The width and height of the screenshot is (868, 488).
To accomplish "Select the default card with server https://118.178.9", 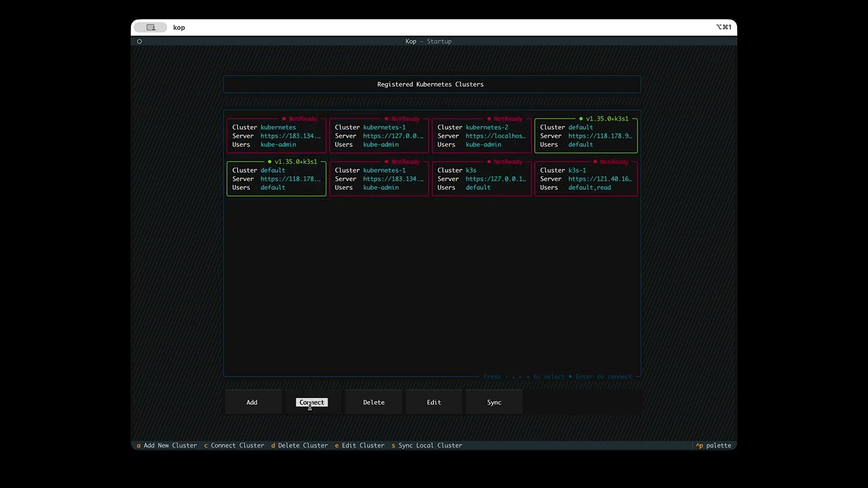I will tap(586, 136).
